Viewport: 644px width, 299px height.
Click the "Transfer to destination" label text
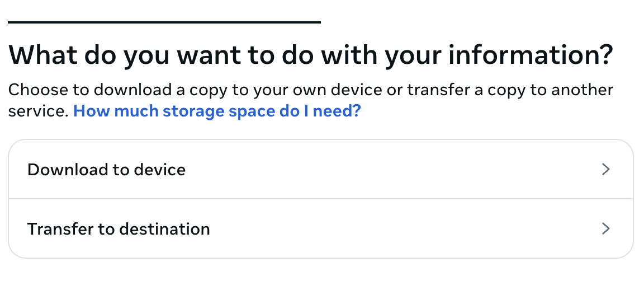pyautogui.click(x=119, y=229)
